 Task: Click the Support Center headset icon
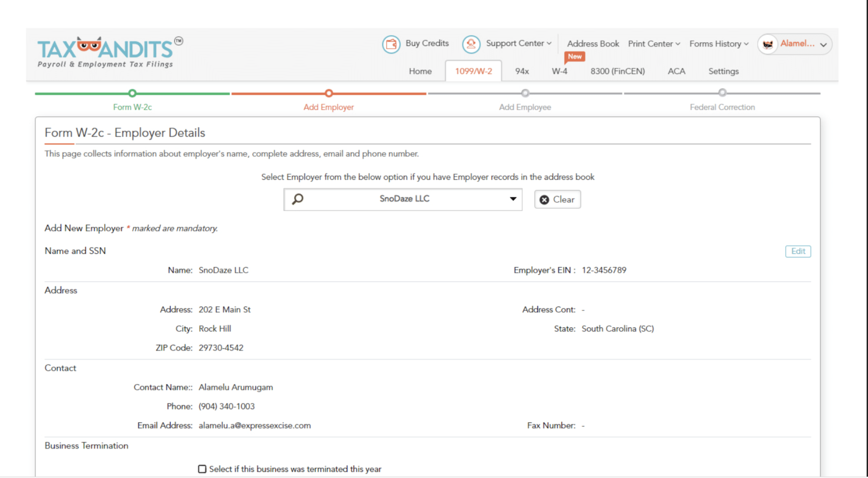click(471, 44)
